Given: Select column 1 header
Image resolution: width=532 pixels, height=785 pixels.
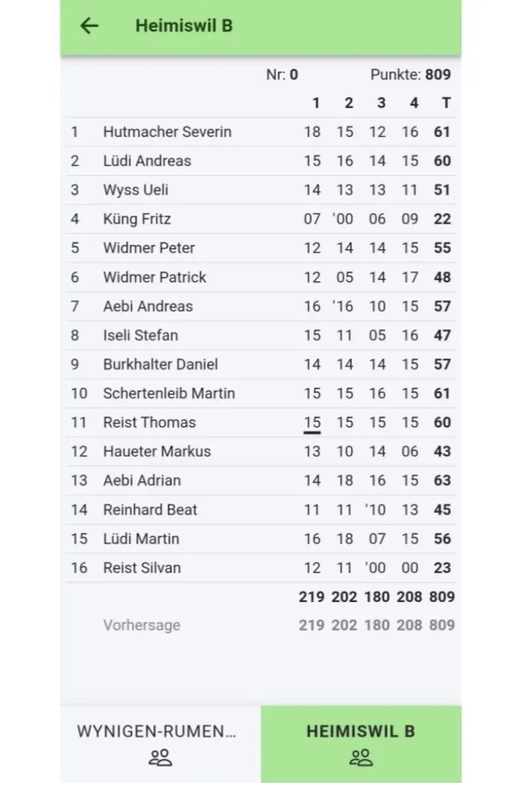Looking at the screenshot, I should pos(316,104).
